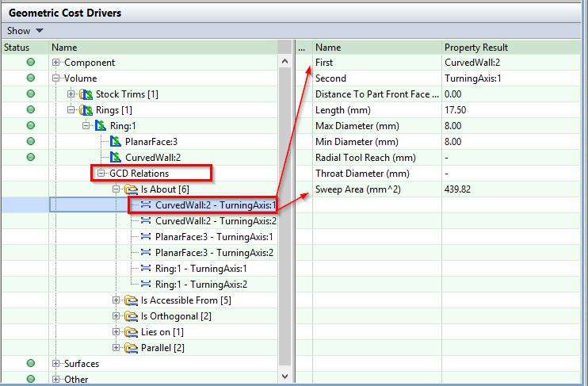This screenshot has height=386, width=588.
Task: Click the PlanarFace:3 surface icon
Action: [x=116, y=142]
